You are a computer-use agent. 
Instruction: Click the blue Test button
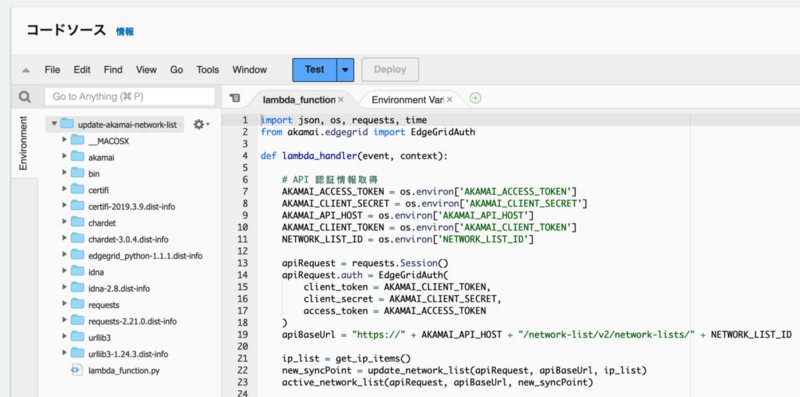click(x=314, y=70)
